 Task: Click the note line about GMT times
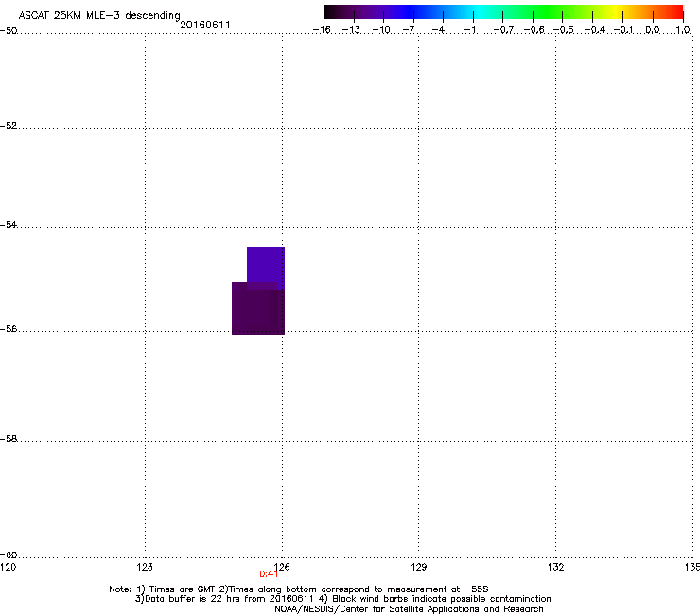pyautogui.click(x=299, y=589)
